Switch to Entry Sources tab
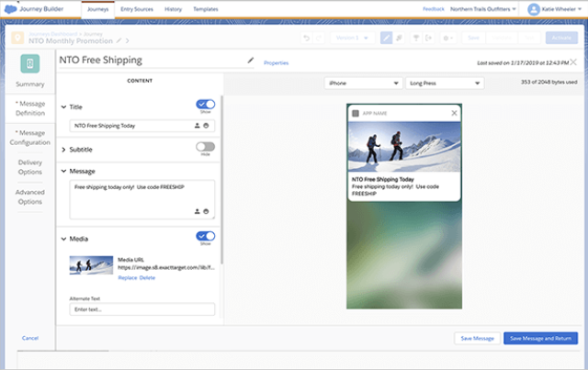 [137, 9]
